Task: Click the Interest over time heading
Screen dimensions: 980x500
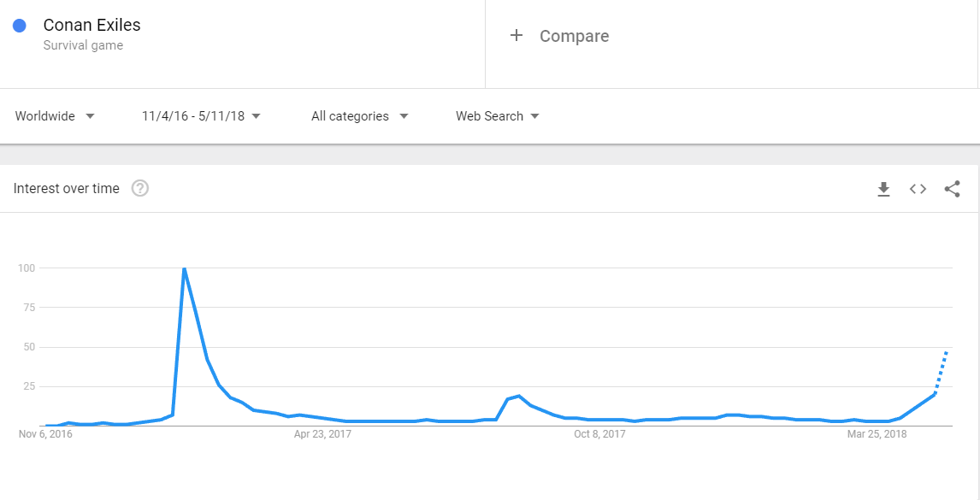Action: 66,189
